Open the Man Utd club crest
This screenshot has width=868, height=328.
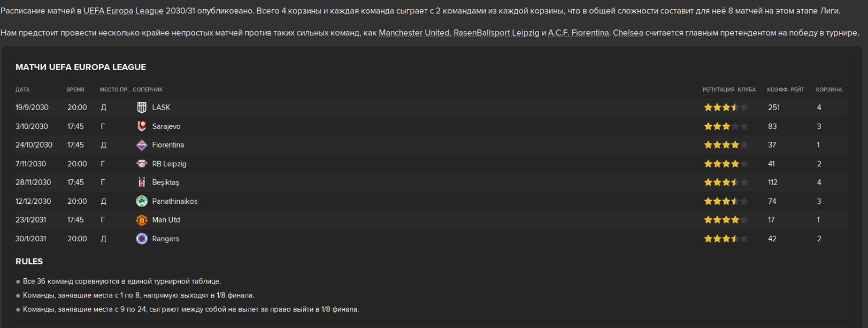142,220
